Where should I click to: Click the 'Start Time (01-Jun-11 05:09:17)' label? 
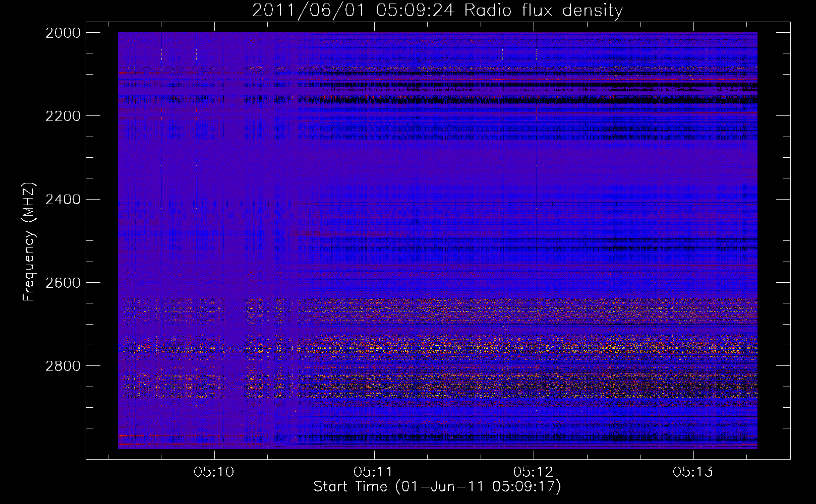click(437, 487)
